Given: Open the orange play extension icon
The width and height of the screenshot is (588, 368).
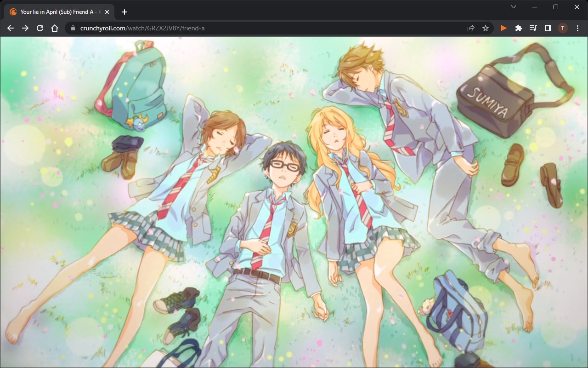Looking at the screenshot, I should 504,28.
